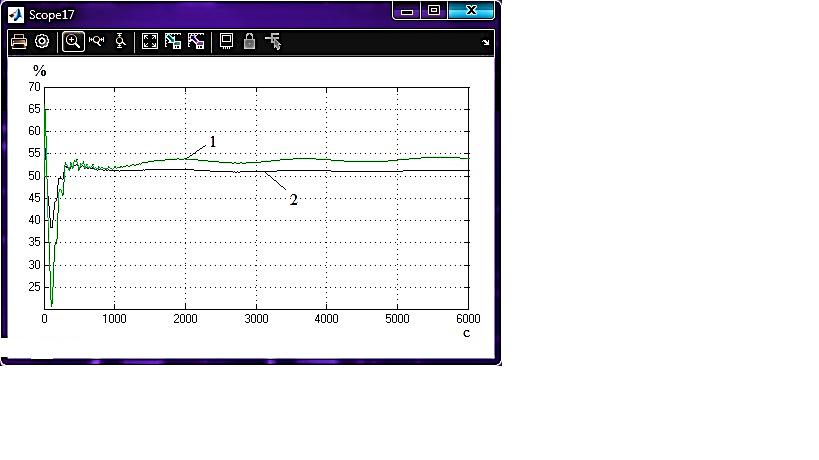Click the Print icon in Scope17 toolbar
819x460 pixels.
(19, 41)
